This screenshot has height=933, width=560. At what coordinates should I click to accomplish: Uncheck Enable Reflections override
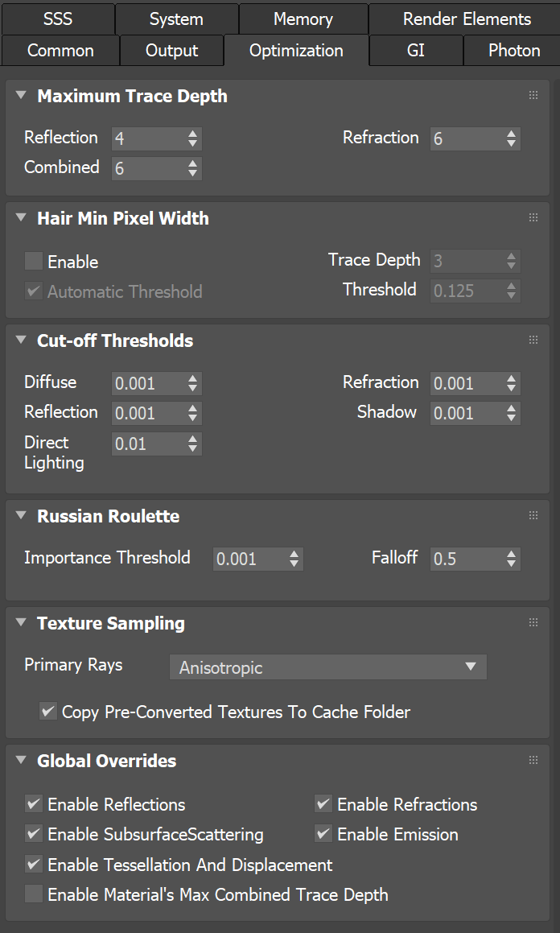tap(33, 804)
